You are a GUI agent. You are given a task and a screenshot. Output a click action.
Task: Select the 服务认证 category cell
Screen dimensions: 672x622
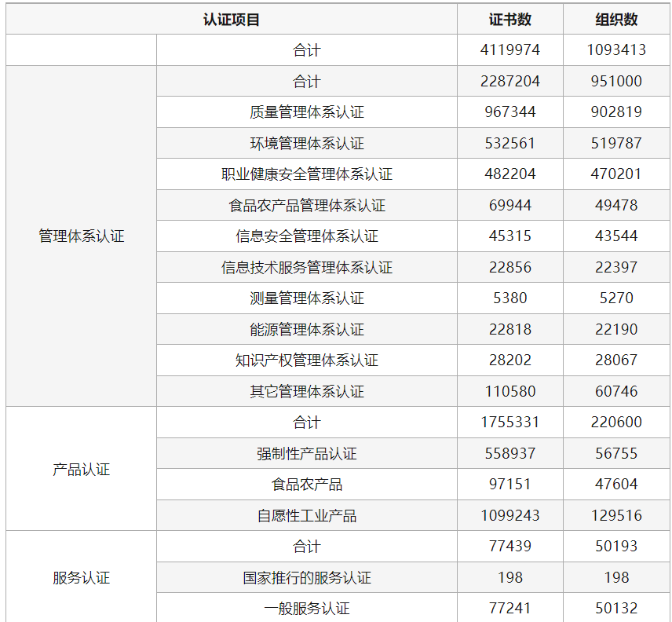82,578
